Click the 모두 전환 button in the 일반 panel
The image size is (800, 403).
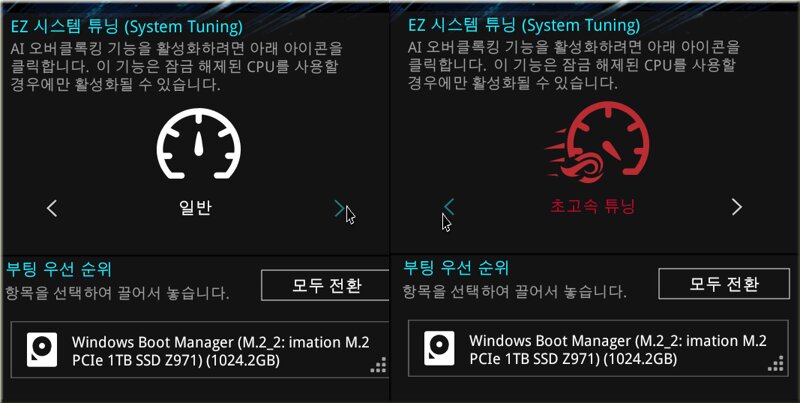point(326,285)
